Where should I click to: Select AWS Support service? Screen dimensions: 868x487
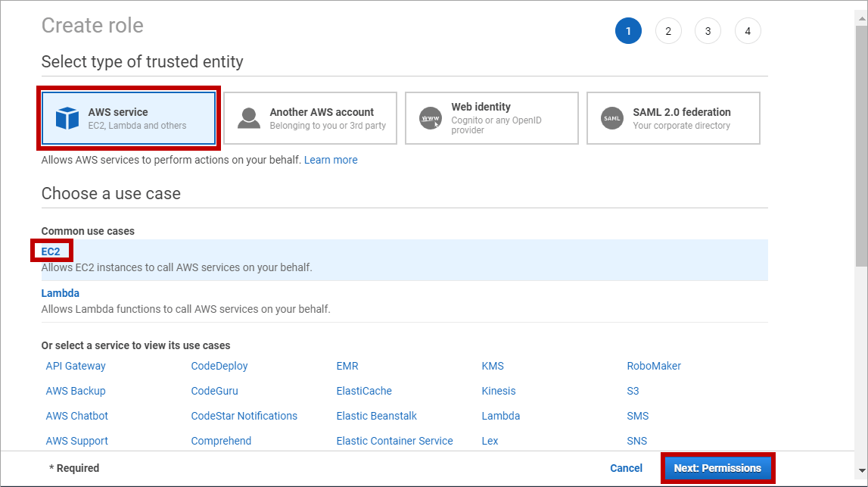coord(77,441)
